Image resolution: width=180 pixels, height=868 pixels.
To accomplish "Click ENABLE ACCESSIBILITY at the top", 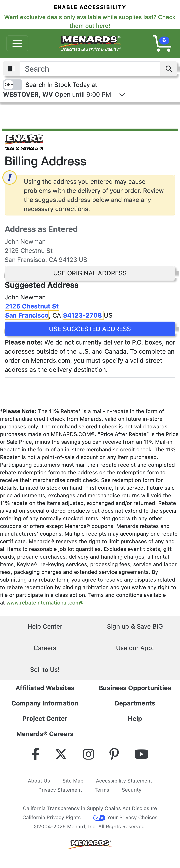I will [90, 7].
